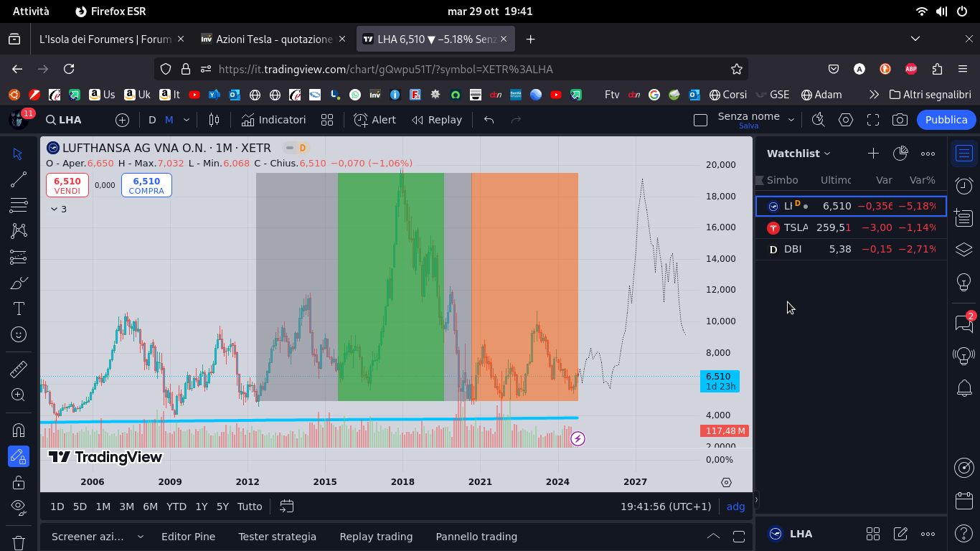Click COMPRA 6,510 buy button

click(146, 185)
